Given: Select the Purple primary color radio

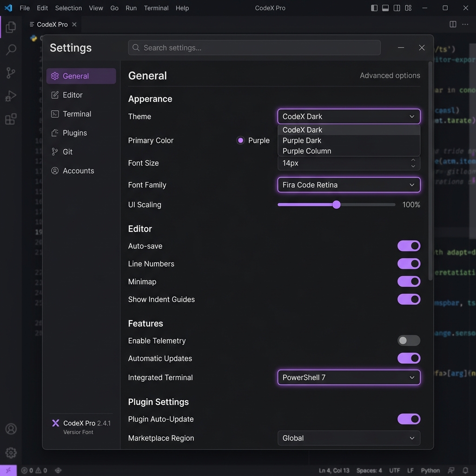Looking at the screenshot, I should click(240, 140).
